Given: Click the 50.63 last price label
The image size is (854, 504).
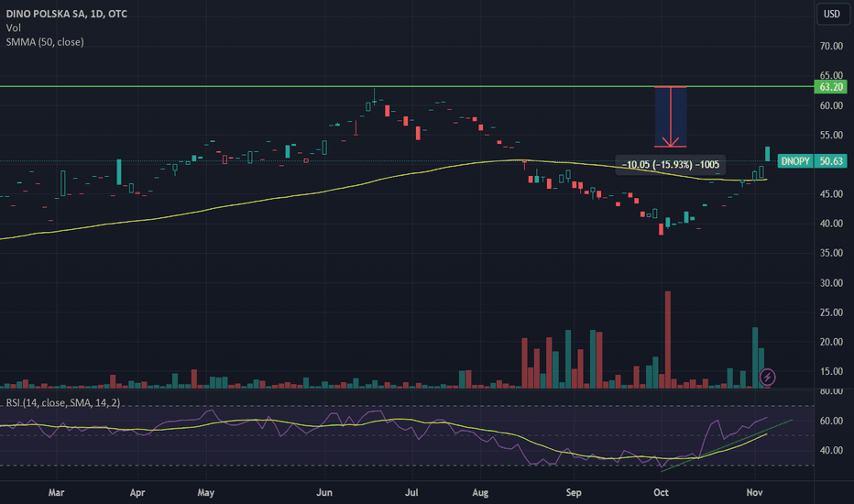Looking at the screenshot, I should pos(830,160).
